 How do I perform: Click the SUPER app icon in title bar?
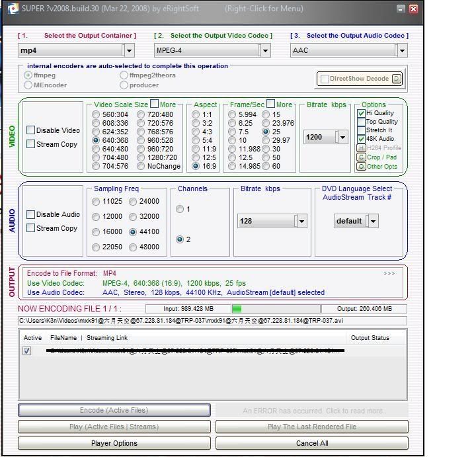[13, 9]
